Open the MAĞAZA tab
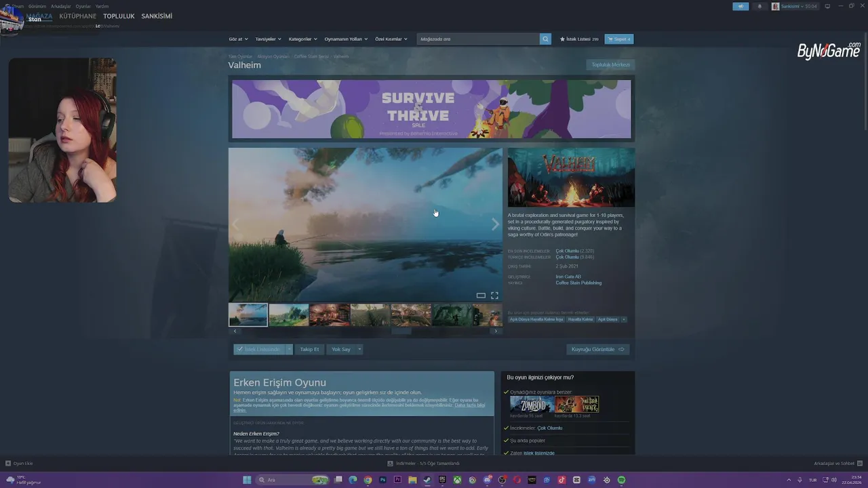This screenshot has height=488, width=868. pyautogui.click(x=39, y=16)
